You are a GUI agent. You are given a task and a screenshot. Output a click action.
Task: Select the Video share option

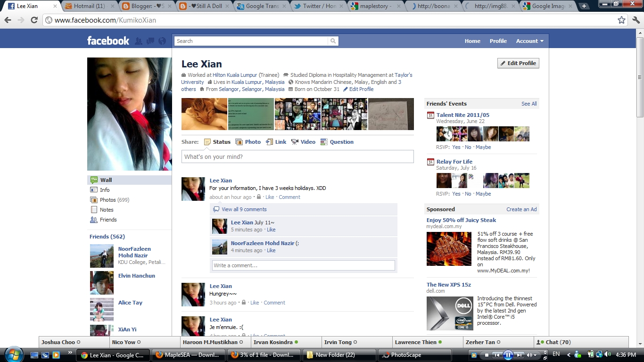tap(303, 142)
